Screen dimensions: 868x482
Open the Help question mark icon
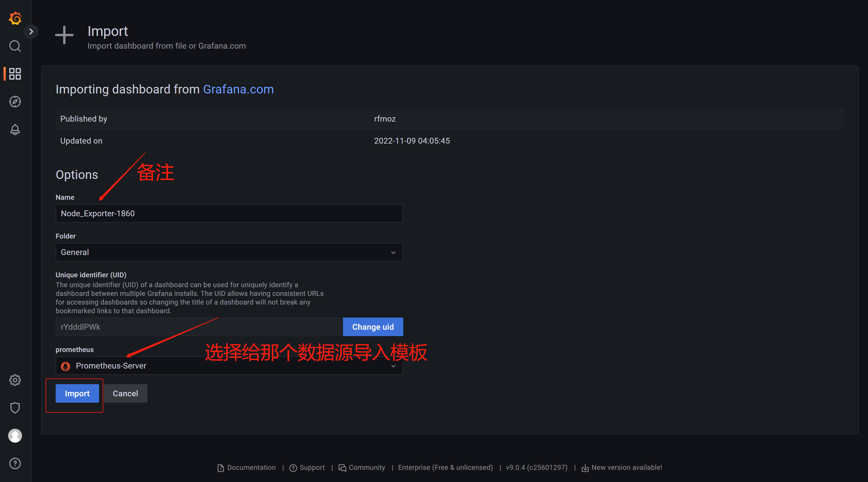point(15,463)
